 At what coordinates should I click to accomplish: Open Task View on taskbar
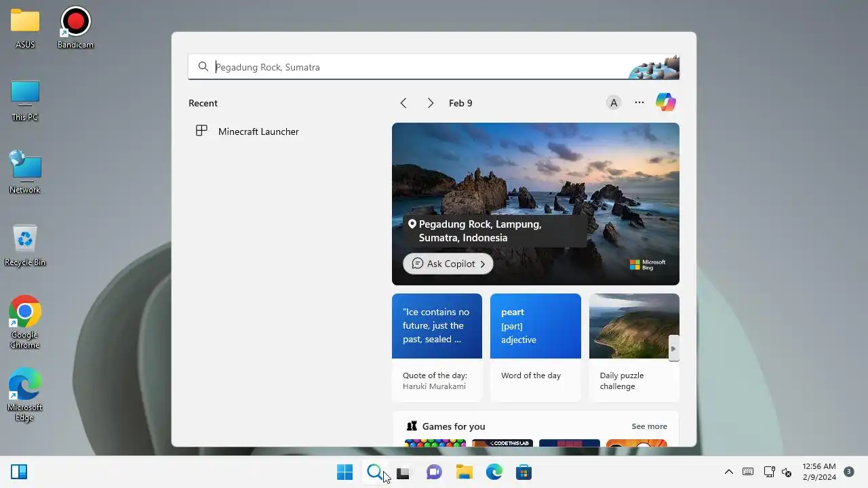coord(404,472)
